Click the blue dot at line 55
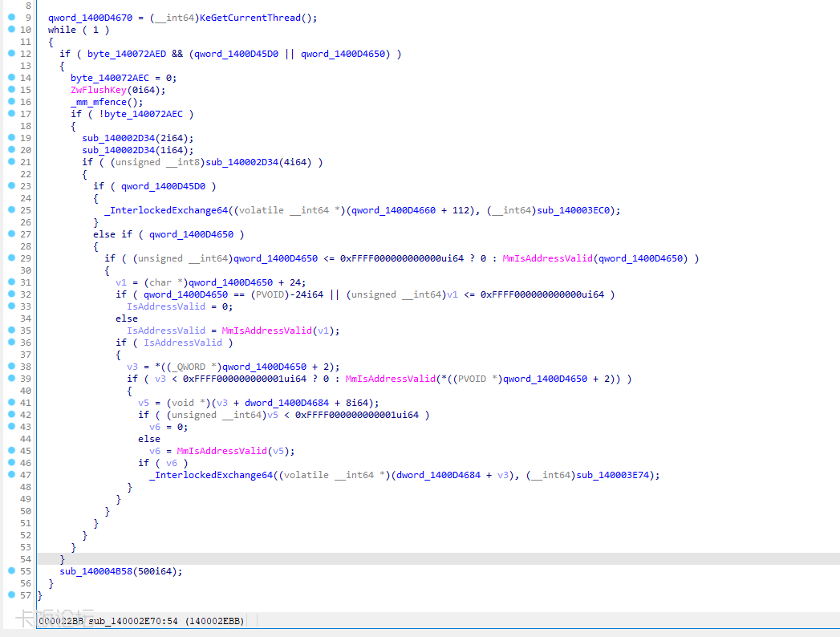The width and height of the screenshot is (840, 637). click(x=10, y=571)
